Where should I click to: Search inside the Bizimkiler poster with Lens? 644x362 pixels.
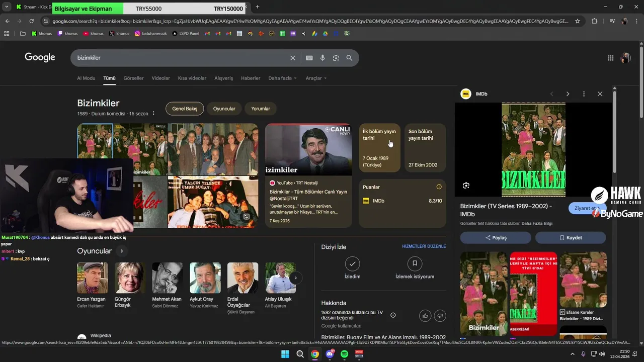tap(466, 186)
